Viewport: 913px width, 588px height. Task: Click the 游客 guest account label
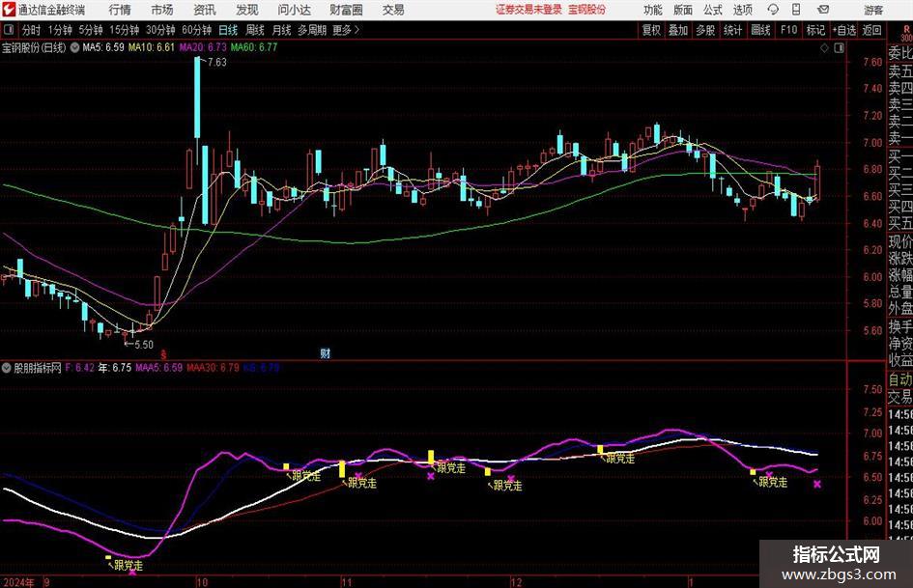pos(873,10)
